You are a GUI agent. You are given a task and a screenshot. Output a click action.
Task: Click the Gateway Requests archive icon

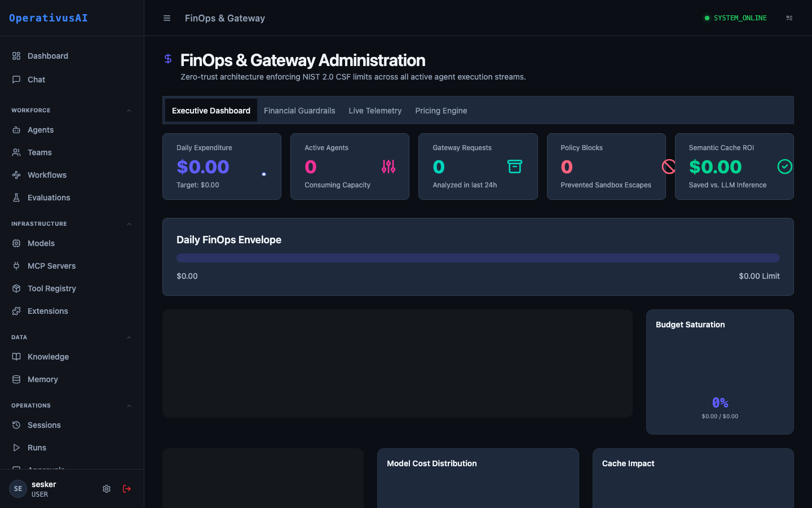pos(515,167)
